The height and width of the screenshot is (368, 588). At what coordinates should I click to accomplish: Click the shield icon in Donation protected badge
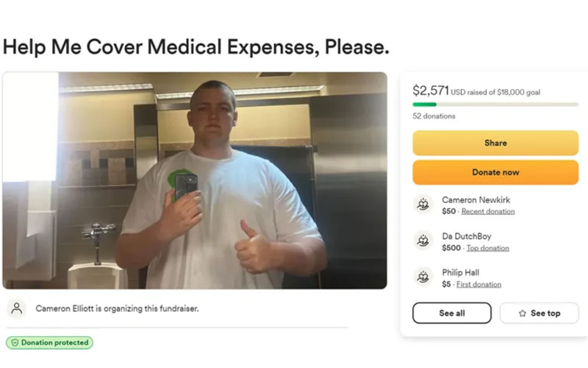pyautogui.click(x=15, y=342)
